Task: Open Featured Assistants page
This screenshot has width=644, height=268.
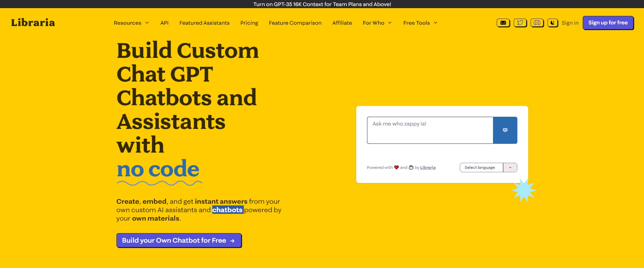Action: click(x=205, y=23)
